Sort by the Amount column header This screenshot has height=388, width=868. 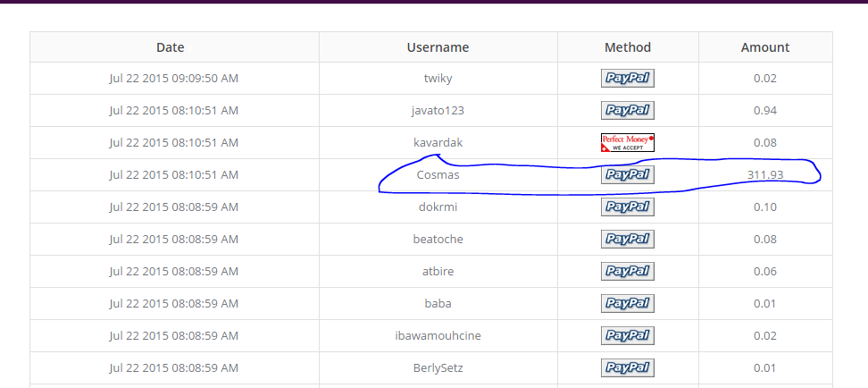765,47
